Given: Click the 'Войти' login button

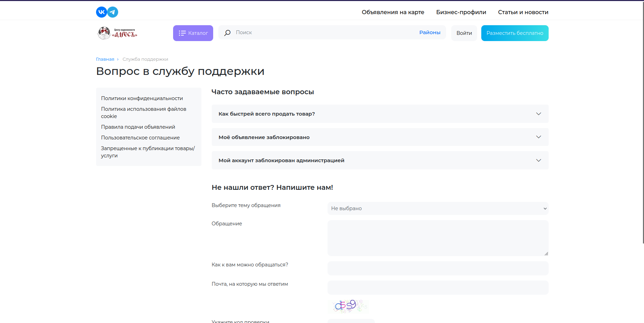Looking at the screenshot, I should (464, 33).
